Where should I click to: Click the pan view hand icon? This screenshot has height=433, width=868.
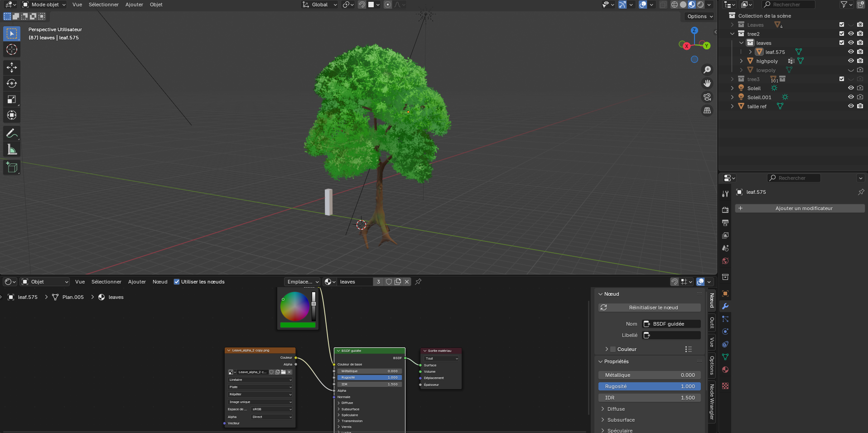(707, 83)
